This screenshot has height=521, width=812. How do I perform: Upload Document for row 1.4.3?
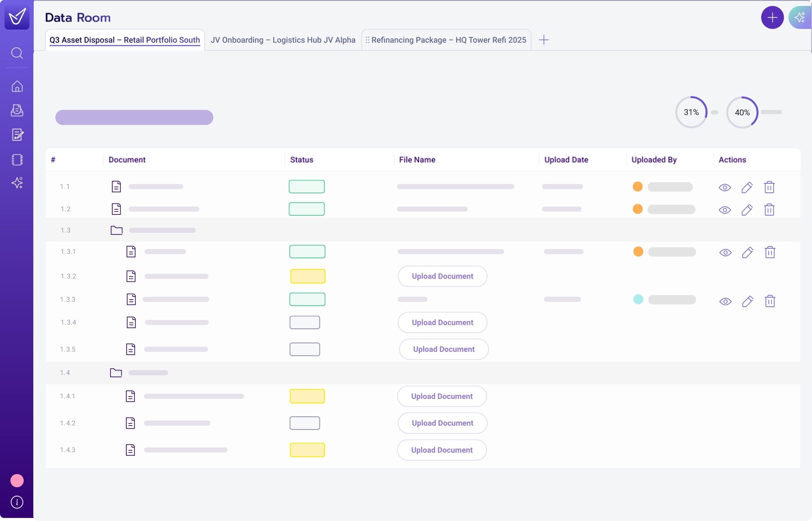tap(442, 450)
